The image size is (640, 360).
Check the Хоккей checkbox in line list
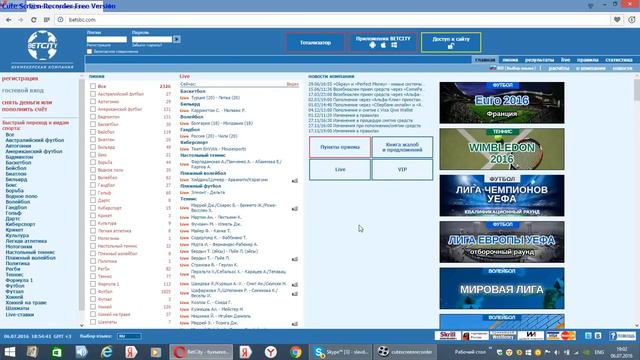point(93,307)
